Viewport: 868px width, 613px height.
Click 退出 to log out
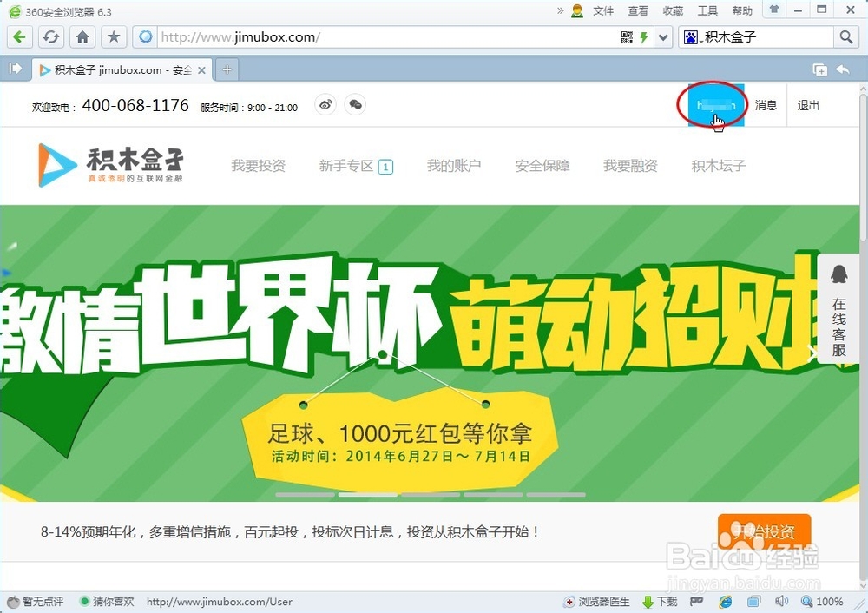click(x=807, y=105)
